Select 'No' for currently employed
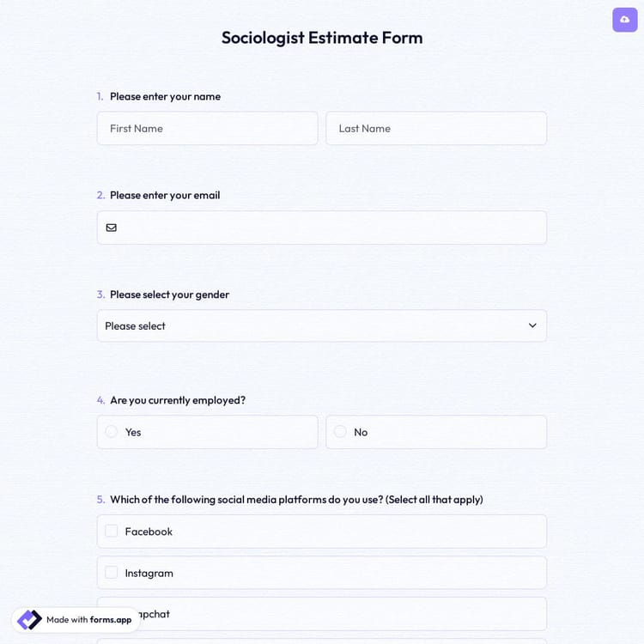The width and height of the screenshot is (644, 644). pos(340,432)
